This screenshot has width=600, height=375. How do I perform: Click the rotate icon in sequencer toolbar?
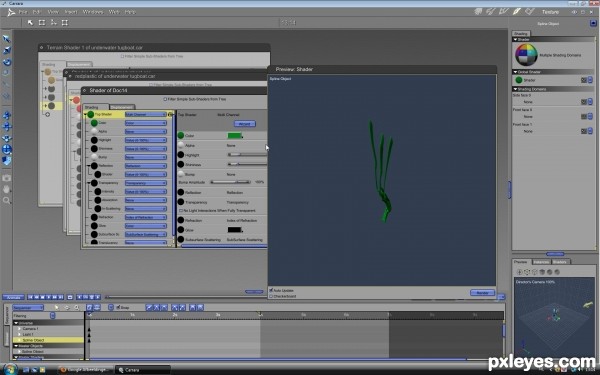[x=67, y=307]
